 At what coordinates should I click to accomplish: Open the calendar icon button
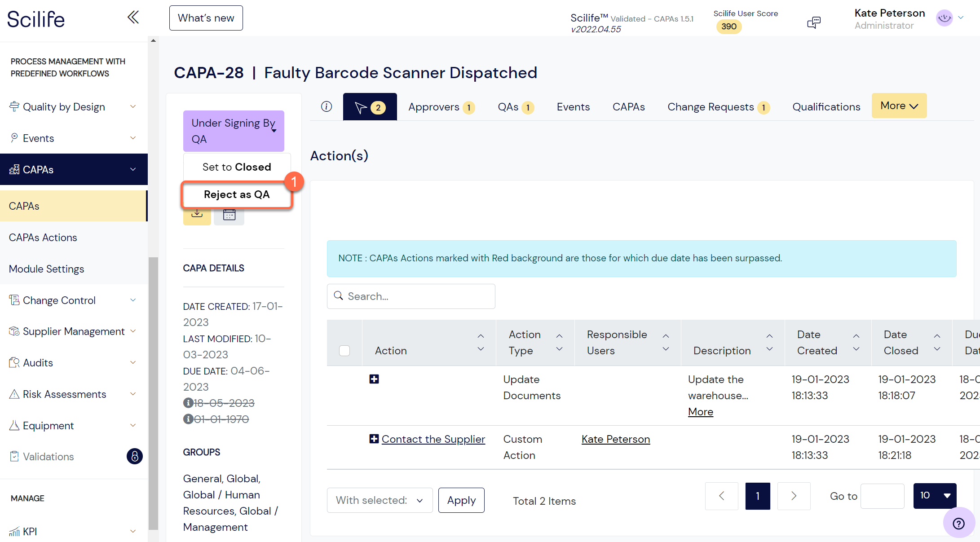(x=229, y=216)
